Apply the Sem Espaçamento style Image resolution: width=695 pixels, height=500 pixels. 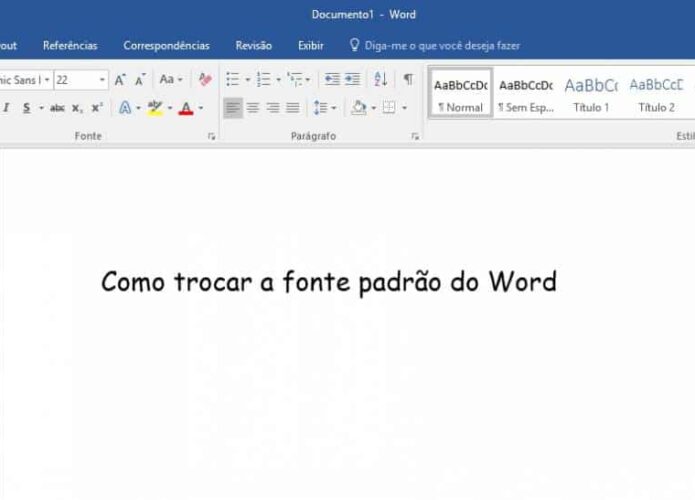coord(526,94)
